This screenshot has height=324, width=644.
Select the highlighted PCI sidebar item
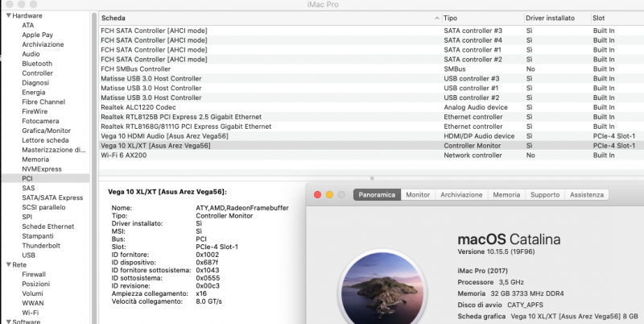45,178
